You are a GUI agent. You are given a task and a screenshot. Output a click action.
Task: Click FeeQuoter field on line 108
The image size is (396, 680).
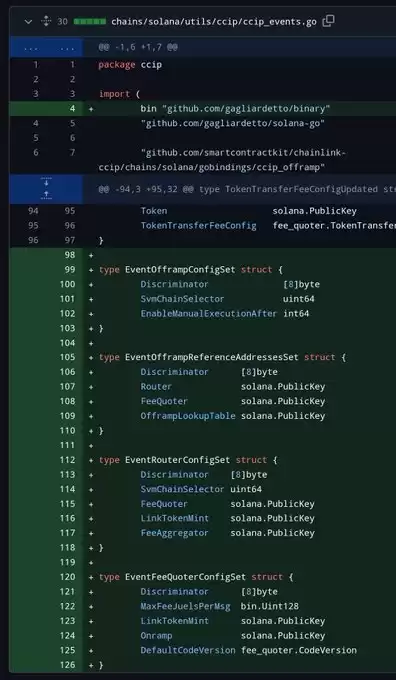click(164, 401)
